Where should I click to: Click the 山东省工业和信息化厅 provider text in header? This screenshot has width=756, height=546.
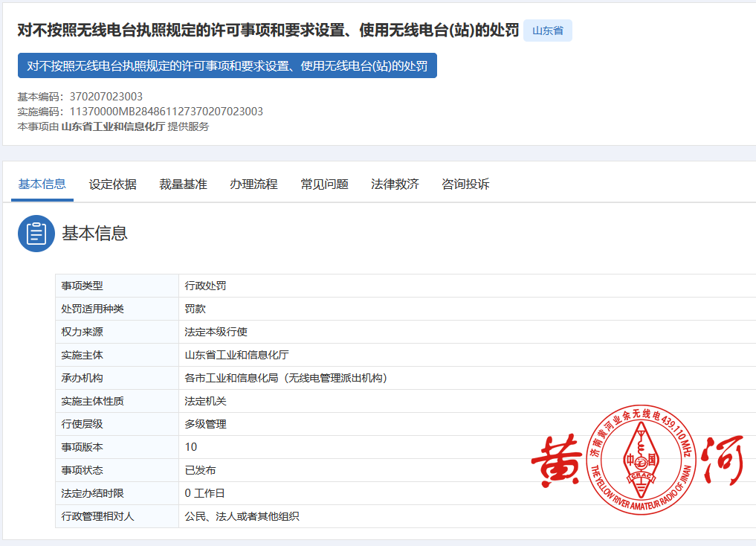(x=113, y=126)
